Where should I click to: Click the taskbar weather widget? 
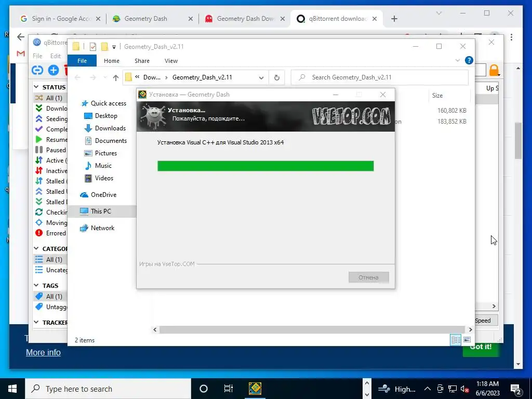point(396,389)
